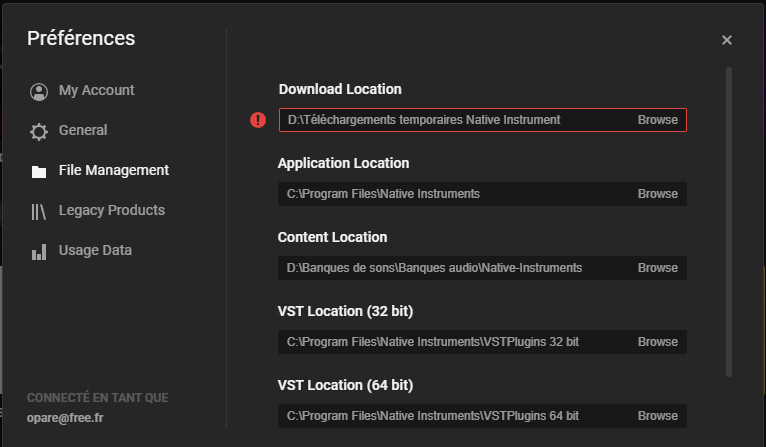
Task: Browse for VST Location (32 bit)
Action: click(657, 342)
